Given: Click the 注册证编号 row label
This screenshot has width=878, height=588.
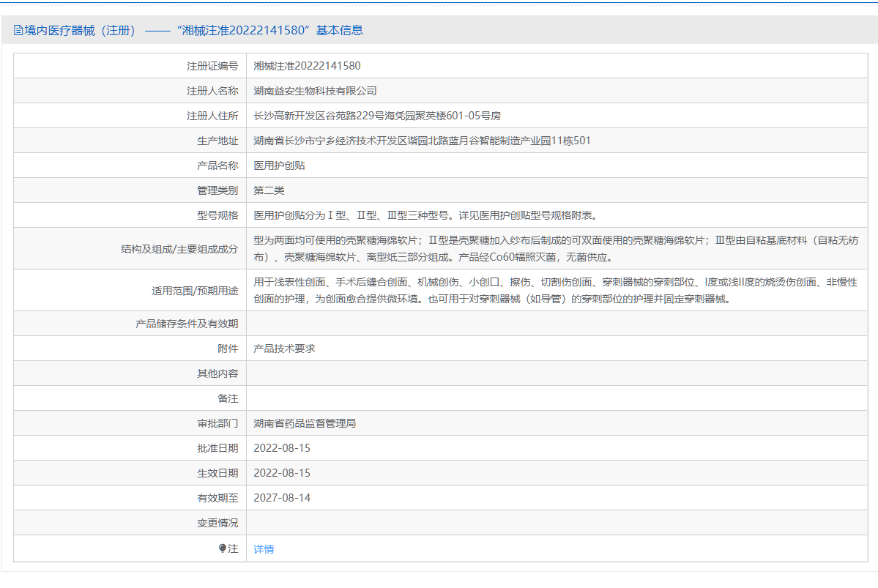Looking at the screenshot, I should pyautogui.click(x=212, y=66).
